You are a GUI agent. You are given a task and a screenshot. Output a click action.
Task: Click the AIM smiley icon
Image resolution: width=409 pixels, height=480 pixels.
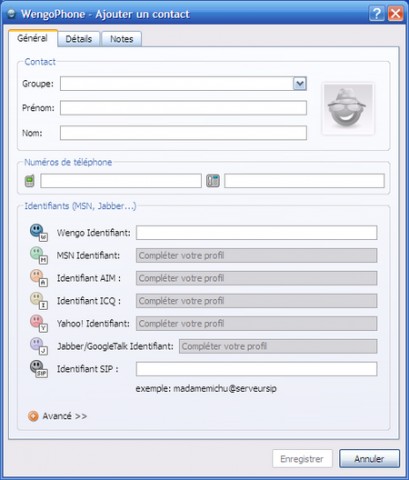[39, 278]
